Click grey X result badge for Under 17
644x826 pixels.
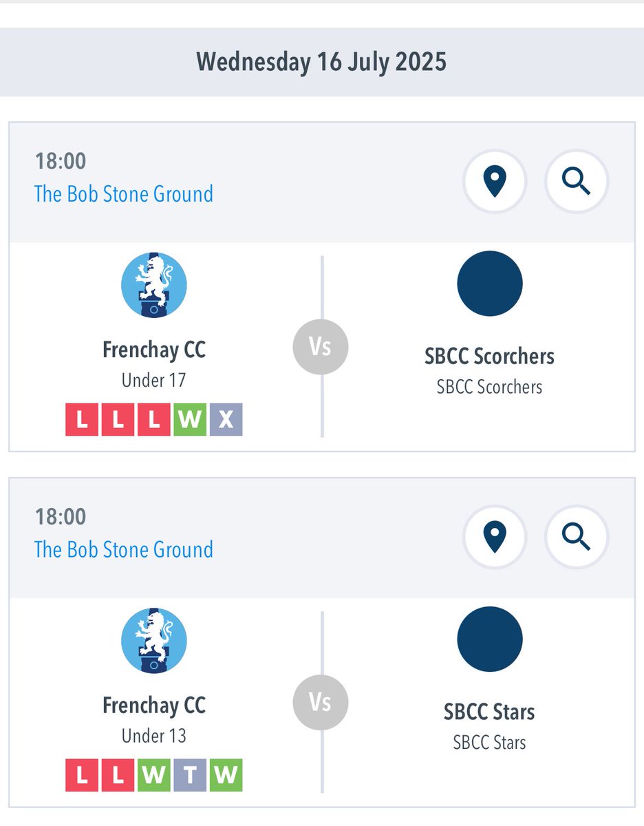[x=226, y=420]
